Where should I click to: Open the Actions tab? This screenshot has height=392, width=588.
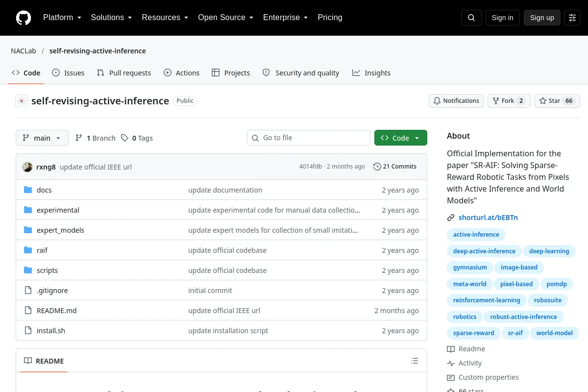(x=182, y=73)
